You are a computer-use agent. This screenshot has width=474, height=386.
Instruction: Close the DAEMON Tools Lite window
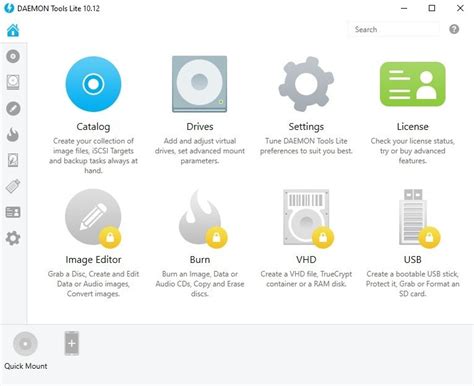point(460,8)
